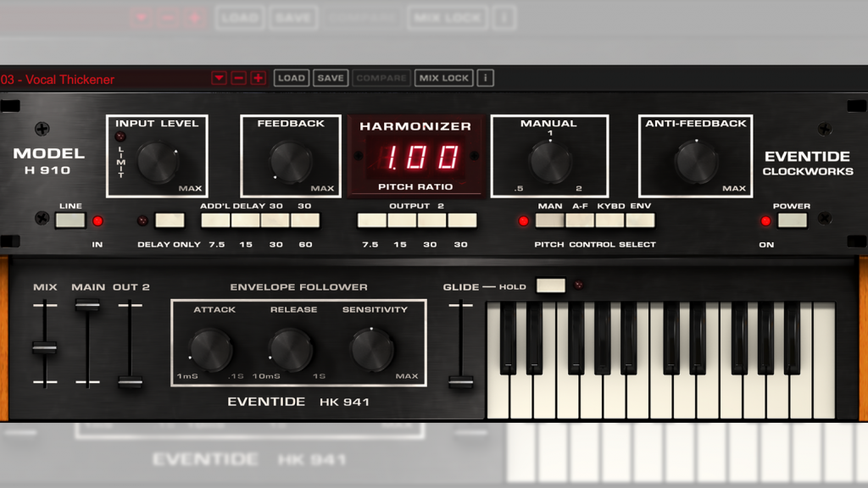Screen dimensions: 868x488
Task: Toggle the Delay Only switch
Action: 170,220
